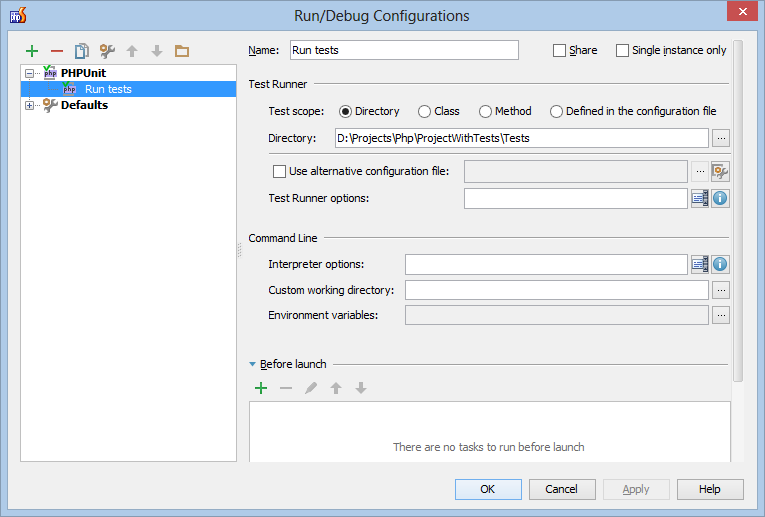The height and width of the screenshot is (517, 765).
Task: Click the Name field containing Run tests
Action: click(404, 50)
